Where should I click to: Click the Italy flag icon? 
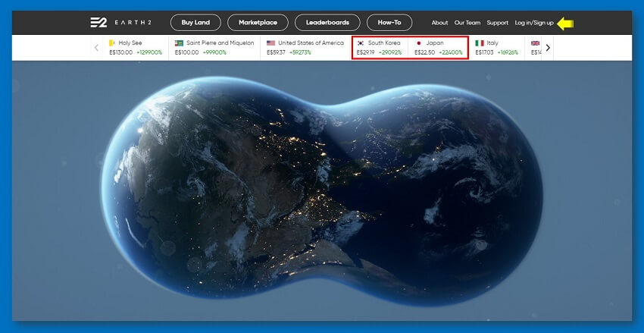(x=480, y=42)
